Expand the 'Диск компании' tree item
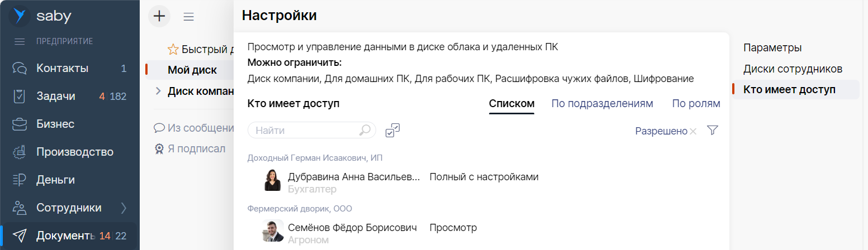This screenshot has width=868, height=250. [x=158, y=91]
